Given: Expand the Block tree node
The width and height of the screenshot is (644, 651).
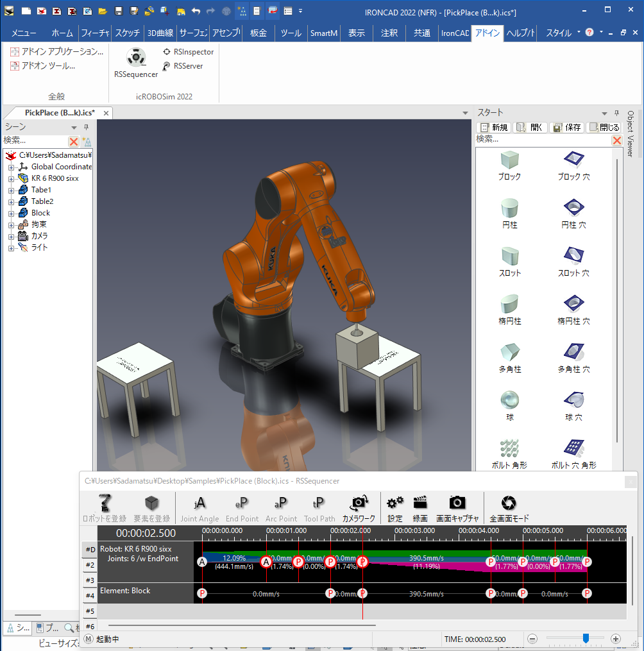Looking at the screenshot, I should tap(11, 213).
